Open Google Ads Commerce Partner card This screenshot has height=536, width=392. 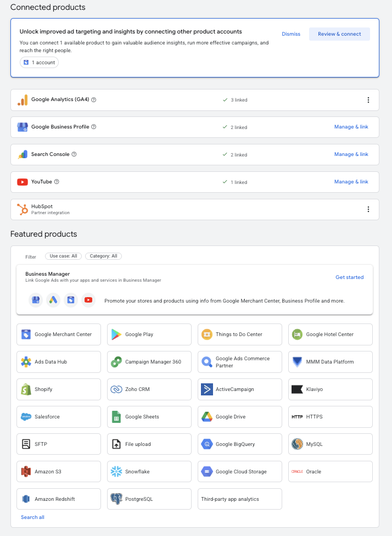[240, 362]
